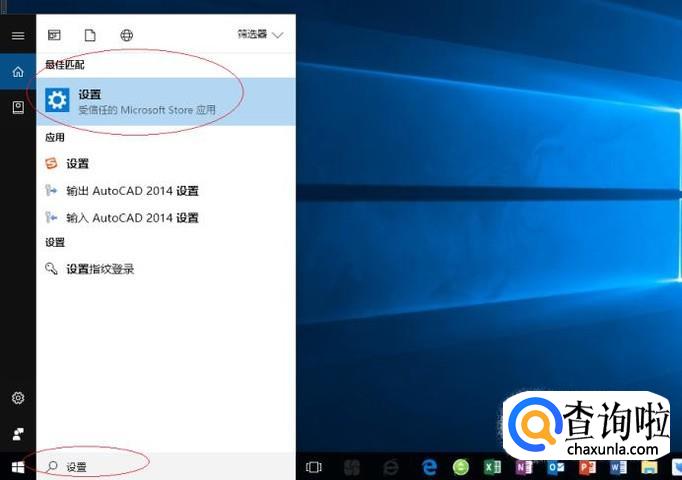Open the dimmed Internet Explorer taskbar icon
This screenshot has height=480, width=682.
(391, 467)
